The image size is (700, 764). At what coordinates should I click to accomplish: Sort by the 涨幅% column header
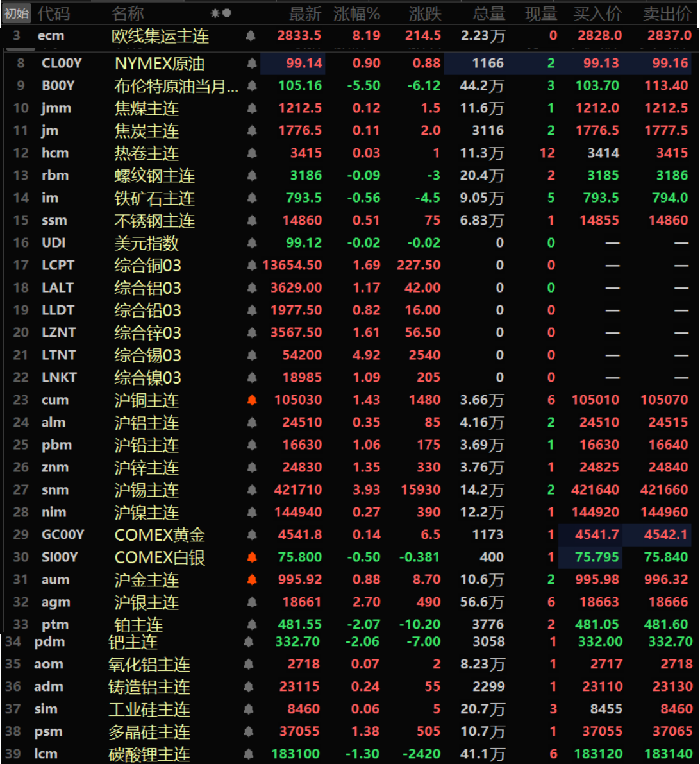356,13
